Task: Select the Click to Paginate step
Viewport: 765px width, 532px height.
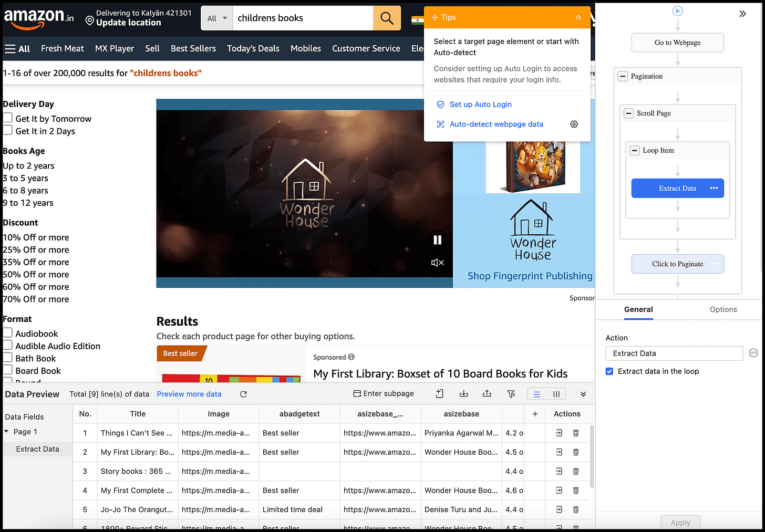Action: pyautogui.click(x=677, y=264)
